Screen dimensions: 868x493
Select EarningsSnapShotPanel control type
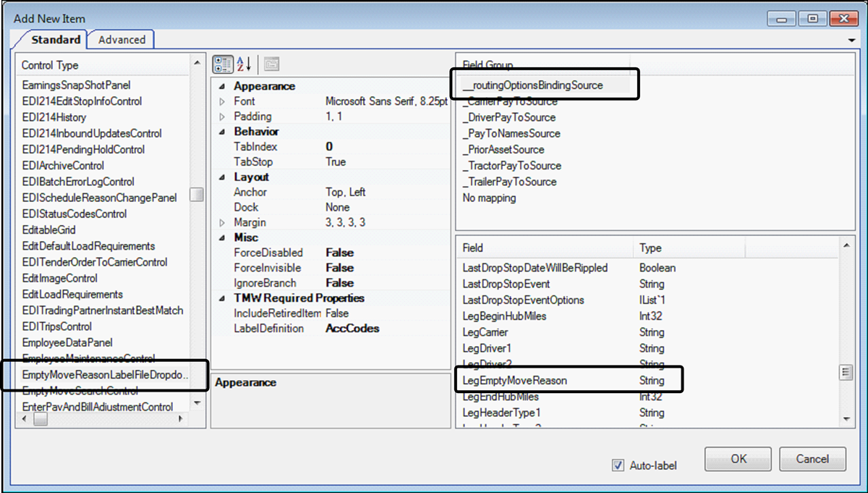[76, 85]
